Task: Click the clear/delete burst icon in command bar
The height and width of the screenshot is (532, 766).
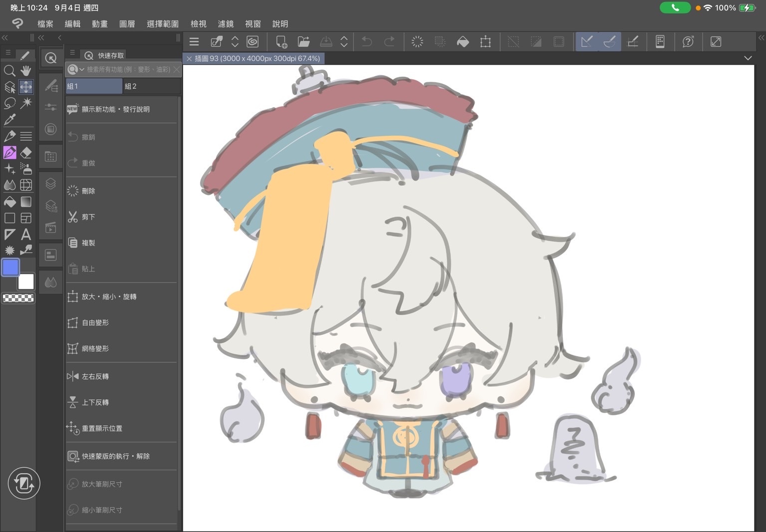Action: click(417, 42)
